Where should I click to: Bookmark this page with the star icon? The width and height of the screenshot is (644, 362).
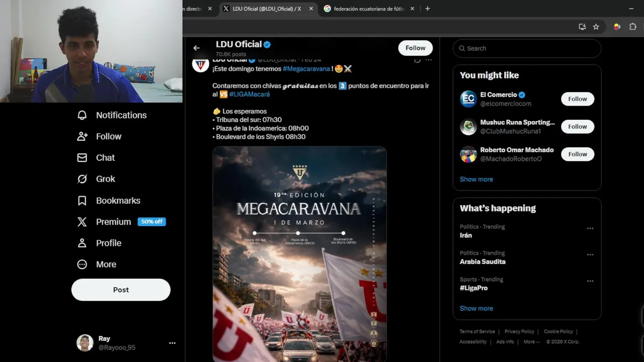pyautogui.click(x=596, y=27)
